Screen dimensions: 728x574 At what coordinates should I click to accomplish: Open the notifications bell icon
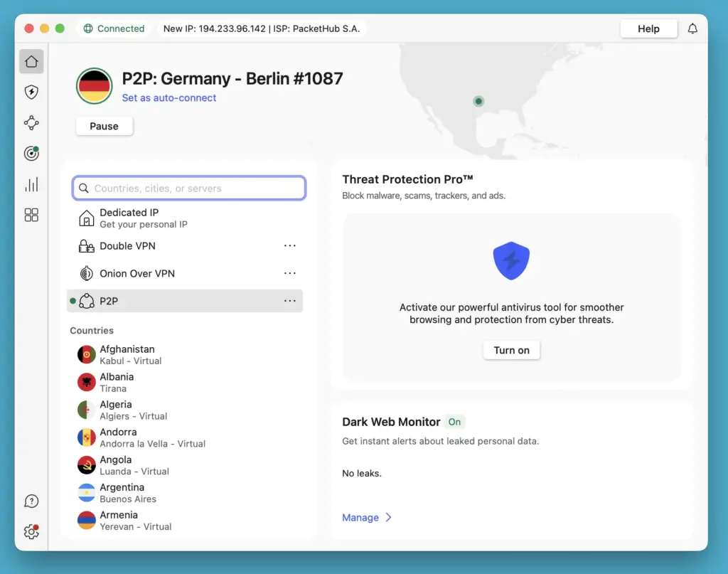click(x=692, y=29)
